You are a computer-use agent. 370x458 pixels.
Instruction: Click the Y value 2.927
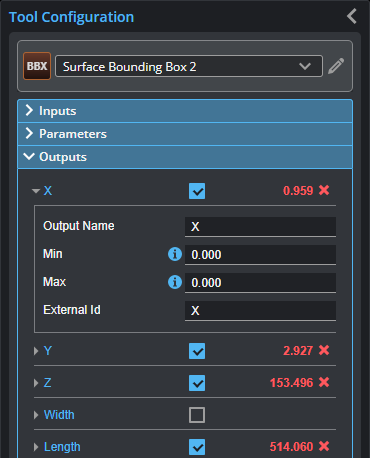(298, 351)
